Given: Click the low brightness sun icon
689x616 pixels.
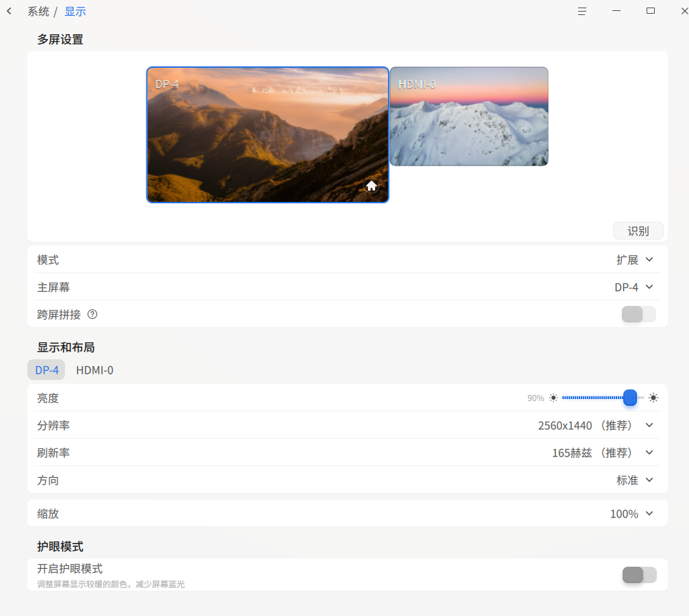Looking at the screenshot, I should tap(554, 398).
